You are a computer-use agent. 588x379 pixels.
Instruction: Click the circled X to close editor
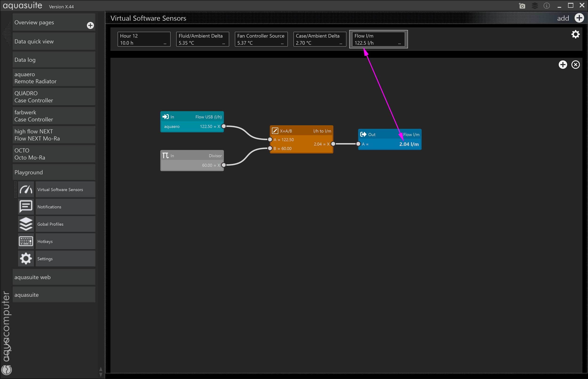[575, 65]
